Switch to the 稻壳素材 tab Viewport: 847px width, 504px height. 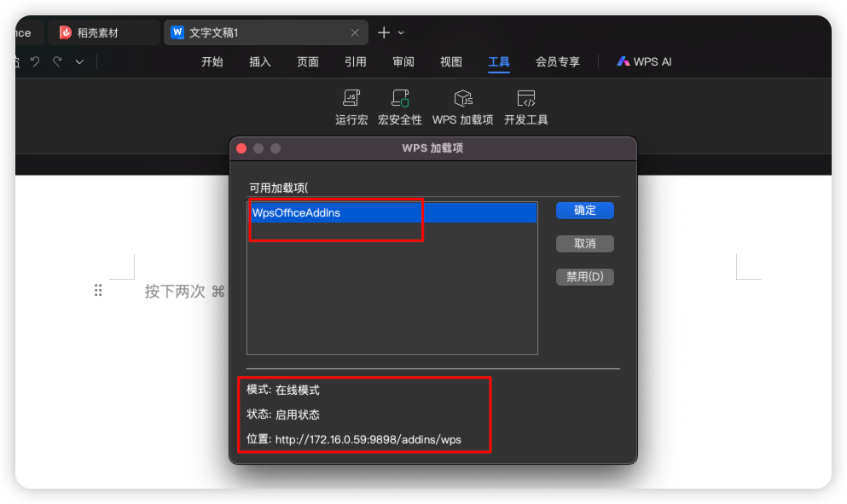click(x=104, y=32)
